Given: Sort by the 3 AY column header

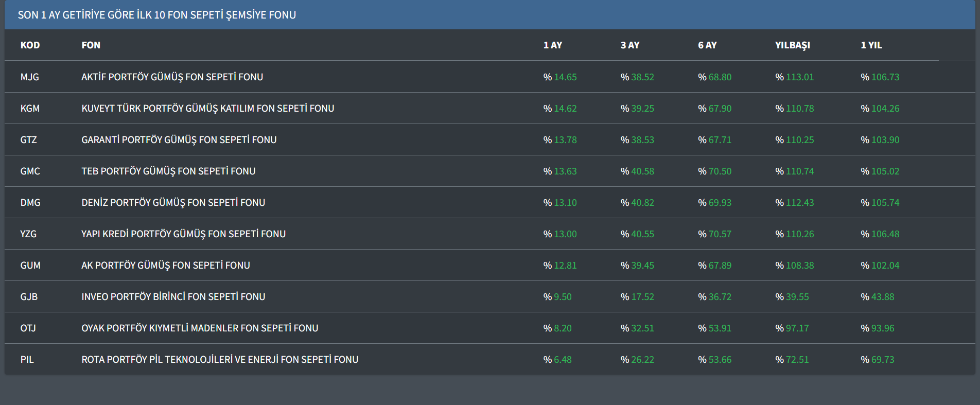Looking at the screenshot, I should 629,45.
